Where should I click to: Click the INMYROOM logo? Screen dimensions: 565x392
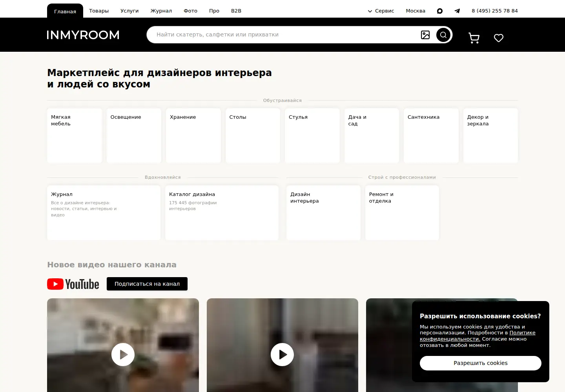click(83, 35)
